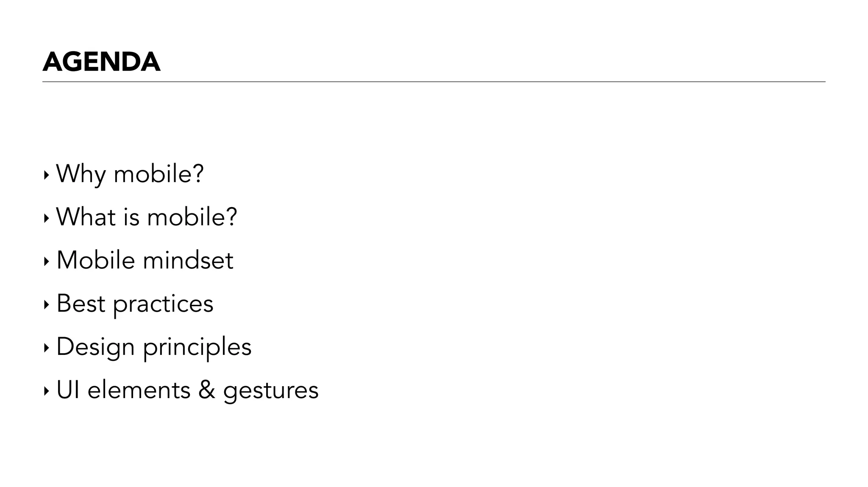Click the word "gestures"
868x487 pixels.
(271, 391)
